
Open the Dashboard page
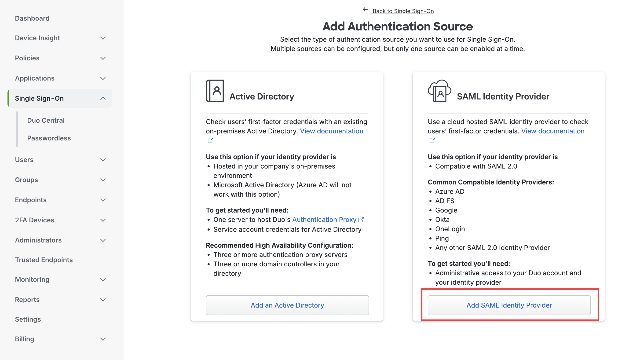[x=32, y=18]
